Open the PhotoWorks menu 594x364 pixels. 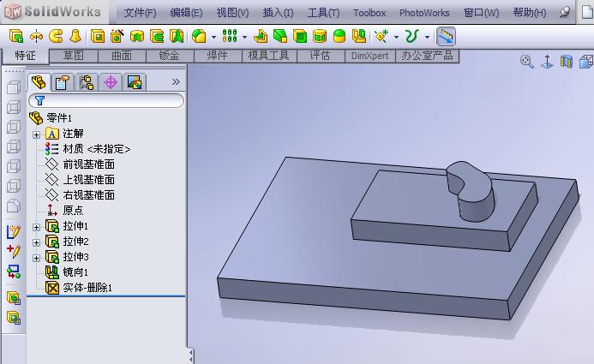coord(424,13)
